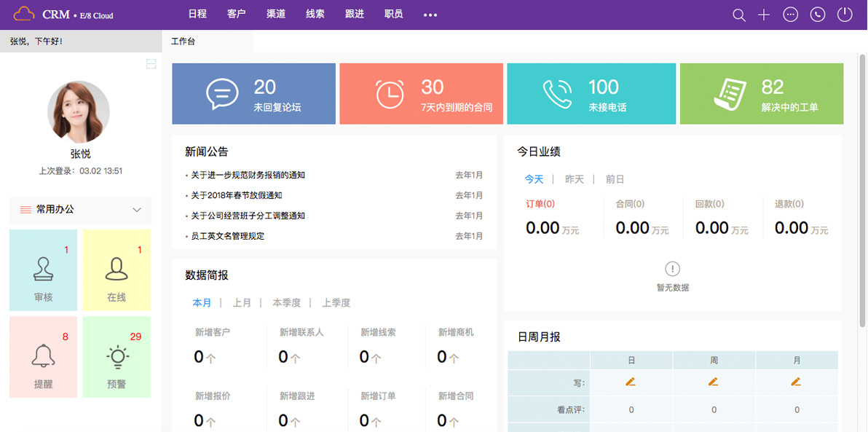Click the collapse icon above the profile photo
868x432 pixels.
pyautogui.click(x=151, y=63)
